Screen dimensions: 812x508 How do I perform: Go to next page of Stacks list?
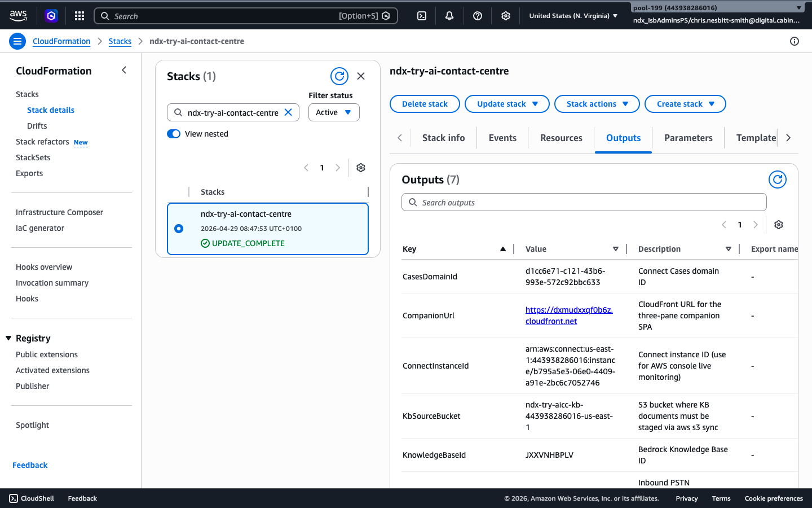[x=338, y=168]
